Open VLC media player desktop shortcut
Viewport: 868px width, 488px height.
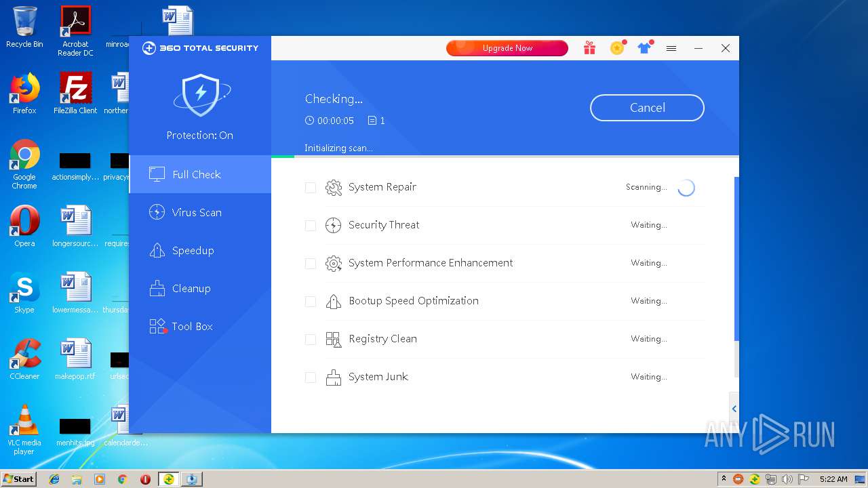24,429
